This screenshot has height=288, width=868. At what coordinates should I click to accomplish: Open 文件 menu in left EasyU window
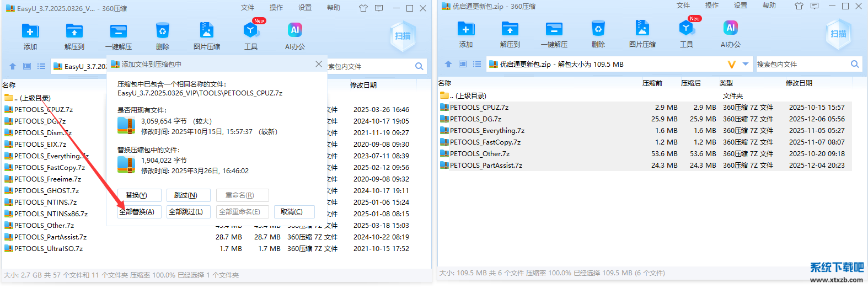tap(248, 8)
